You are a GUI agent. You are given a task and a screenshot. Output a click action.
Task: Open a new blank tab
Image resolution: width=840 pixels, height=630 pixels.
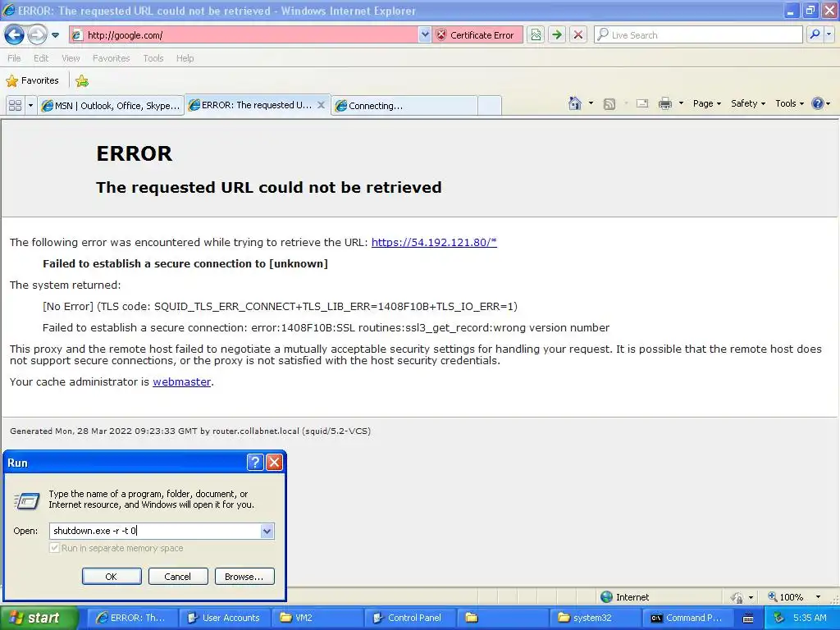pyautogui.click(x=489, y=106)
